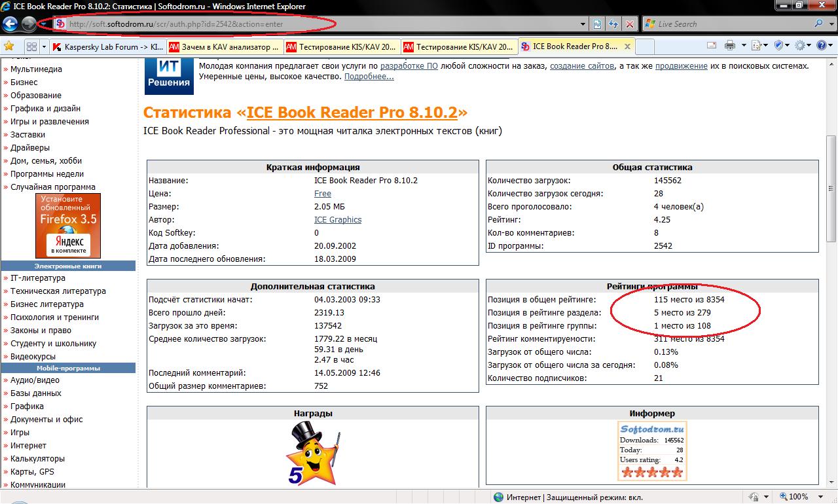838x504 pixels.
Task: Open Favorites with the star icon
Action: (9, 46)
